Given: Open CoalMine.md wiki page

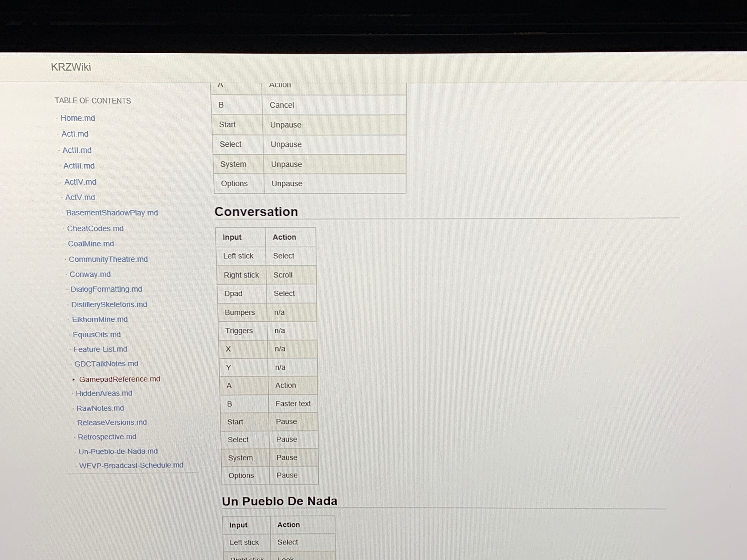Looking at the screenshot, I should point(91,244).
